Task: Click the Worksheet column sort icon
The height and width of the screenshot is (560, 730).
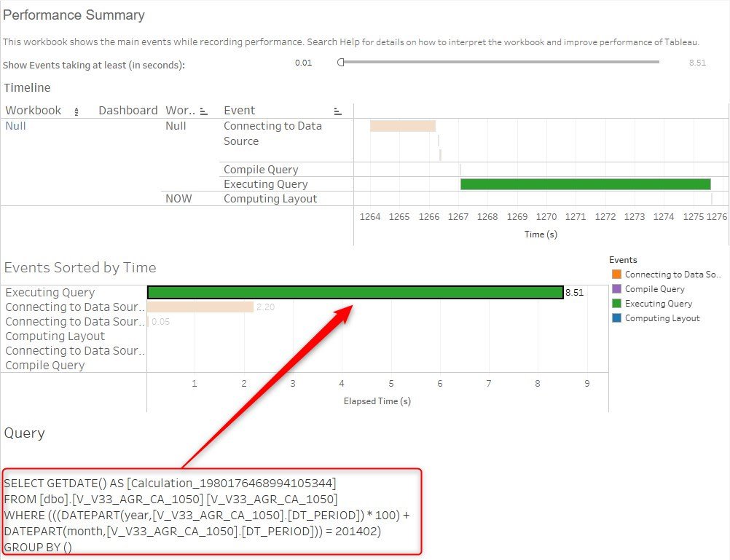Action: pyautogui.click(x=203, y=111)
